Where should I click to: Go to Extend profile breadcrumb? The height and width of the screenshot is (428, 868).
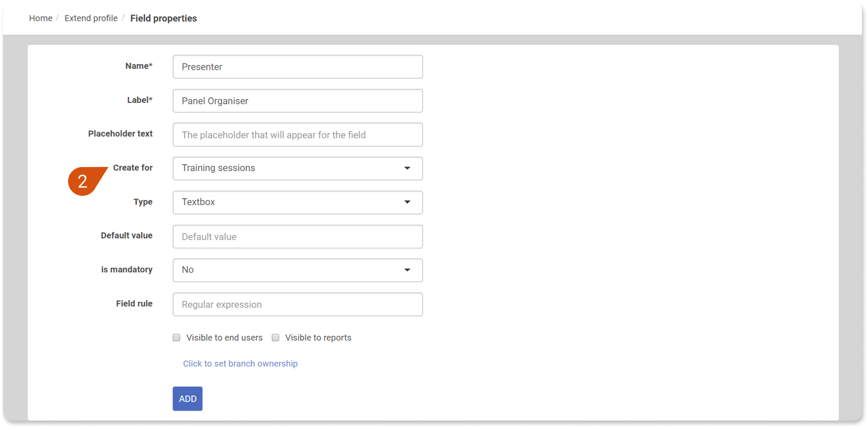[91, 18]
